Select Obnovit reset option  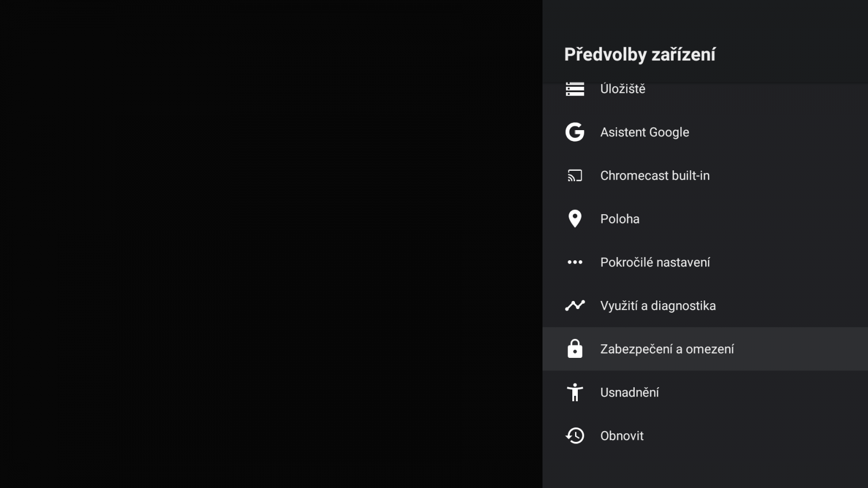point(622,436)
